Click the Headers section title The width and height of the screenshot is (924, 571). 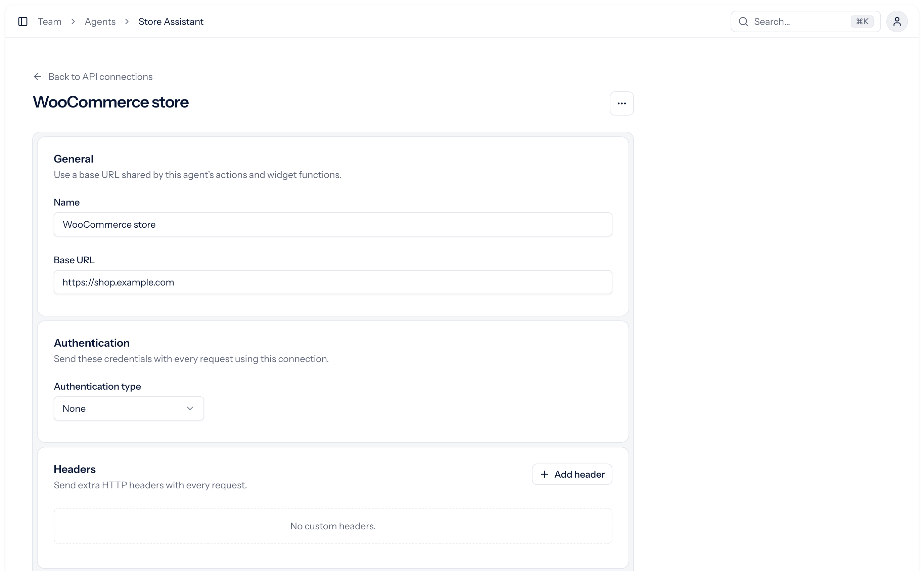click(x=75, y=469)
